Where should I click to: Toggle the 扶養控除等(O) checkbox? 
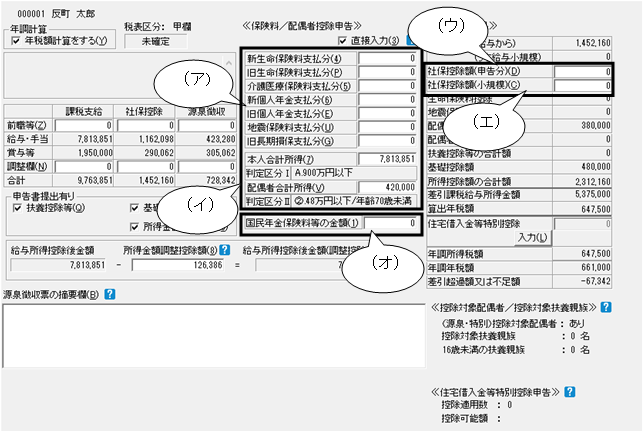point(17,208)
